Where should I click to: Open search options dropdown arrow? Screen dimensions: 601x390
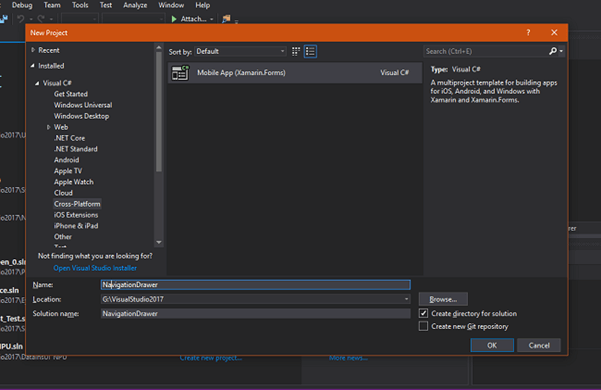[561, 51]
